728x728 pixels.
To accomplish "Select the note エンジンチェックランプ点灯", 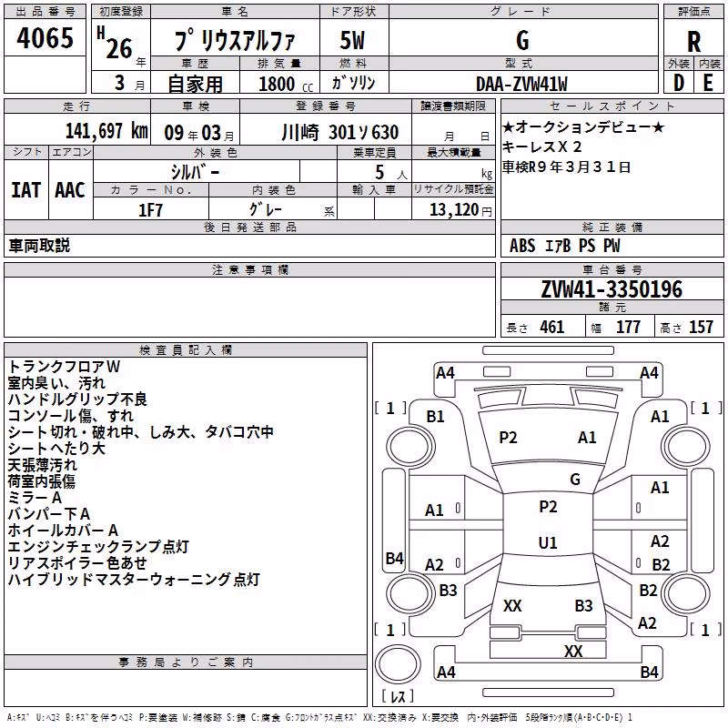I will pos(98,547).
